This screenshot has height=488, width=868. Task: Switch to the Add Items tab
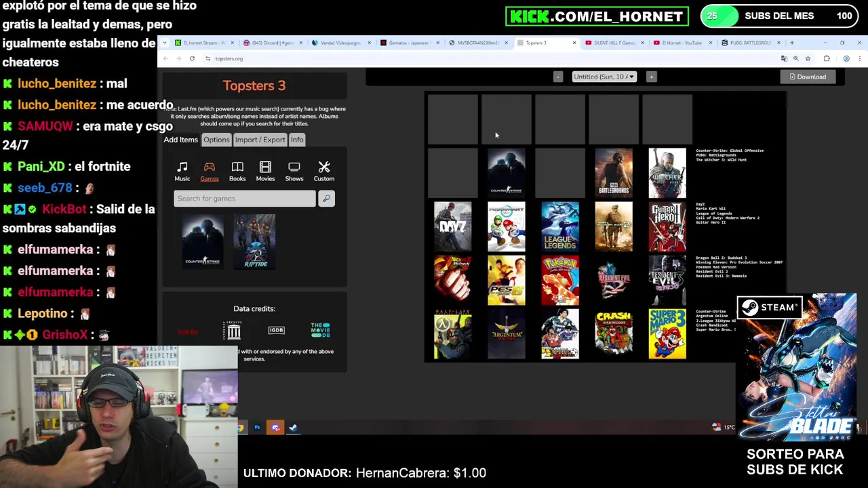[180, 140]
